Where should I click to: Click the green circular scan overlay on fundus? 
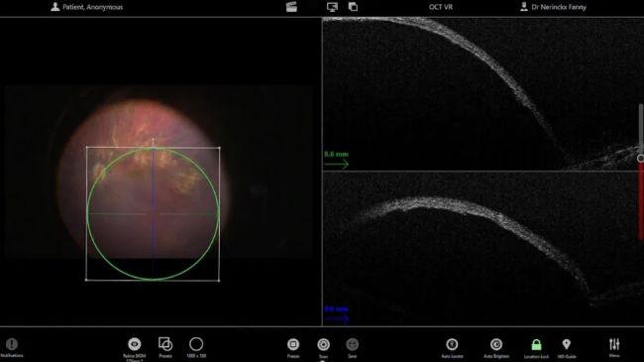pyautogui.click(x=153, y=214)
